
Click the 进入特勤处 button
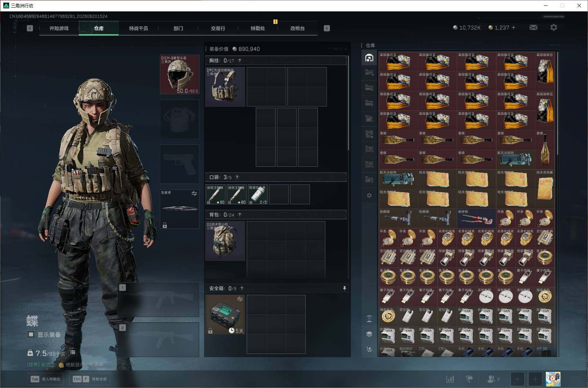pyautogui.click(x=45, y=379)
